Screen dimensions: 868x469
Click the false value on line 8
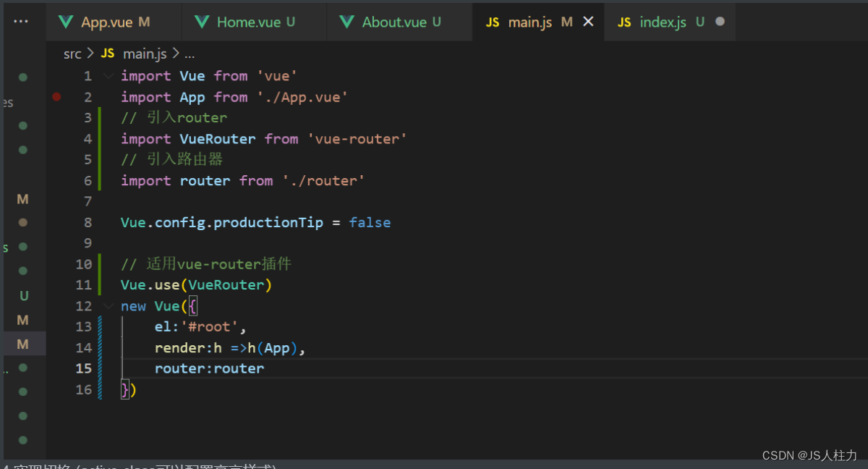370,222
